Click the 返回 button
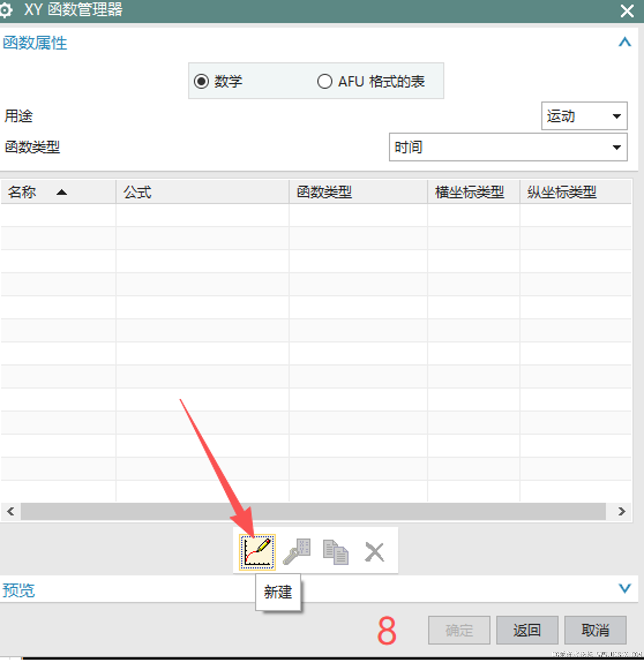The image size is (644, 660). tap(527, 631)
